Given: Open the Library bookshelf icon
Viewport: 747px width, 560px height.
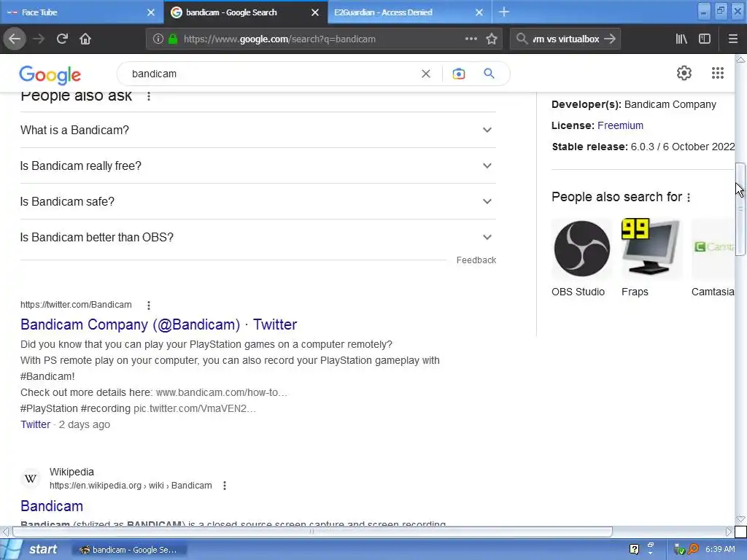Looking at the screenshot, I should click(x=681, y=39).
